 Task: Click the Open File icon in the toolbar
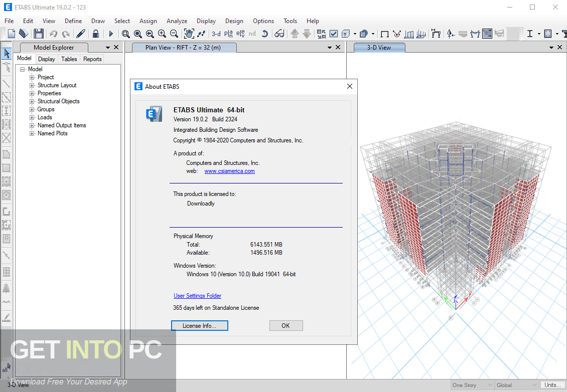click(24, 34)
